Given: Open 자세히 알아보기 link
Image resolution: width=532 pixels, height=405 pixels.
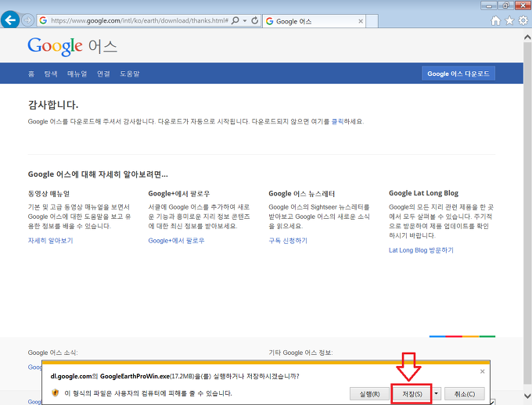Looking at the screenshot, I should 51,241.
